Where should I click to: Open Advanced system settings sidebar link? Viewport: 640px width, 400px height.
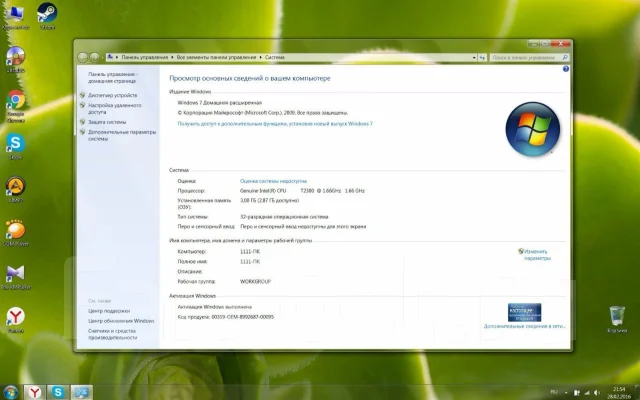coord(122,136)
